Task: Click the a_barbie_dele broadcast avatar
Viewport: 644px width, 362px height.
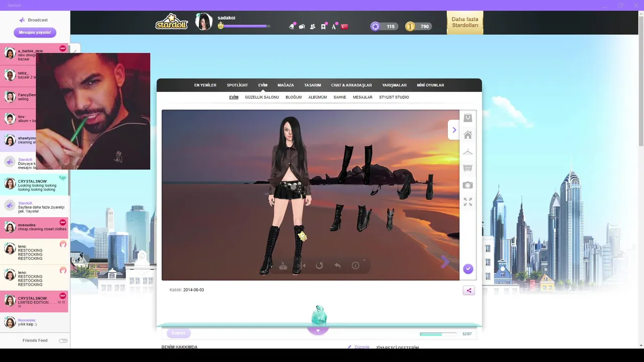Action: point(10,53)
